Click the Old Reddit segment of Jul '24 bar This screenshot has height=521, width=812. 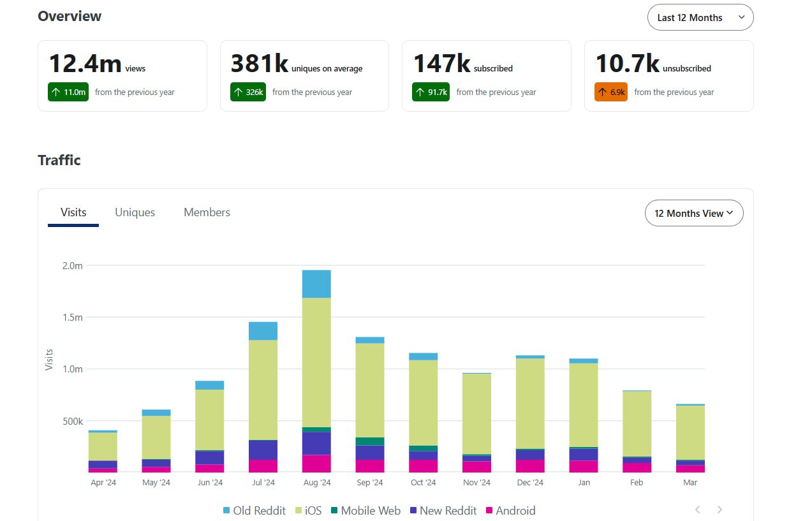pyautogui.click(x=263, y=331)
